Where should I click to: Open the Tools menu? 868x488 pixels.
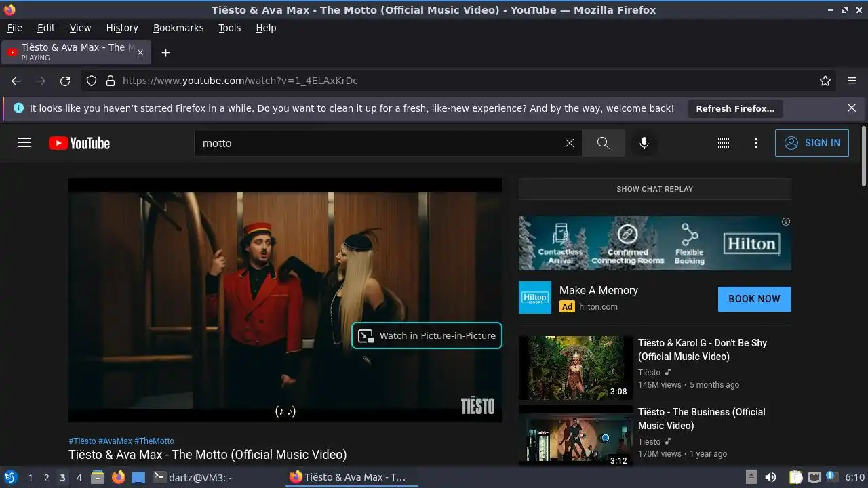pyautogui.click(x=229, y=28)
